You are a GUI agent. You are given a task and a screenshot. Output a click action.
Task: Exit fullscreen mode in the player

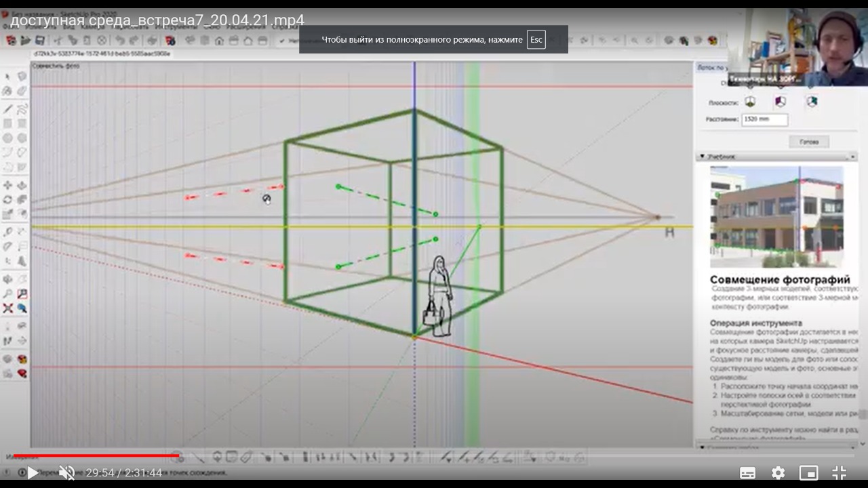(x=839, y=472)
